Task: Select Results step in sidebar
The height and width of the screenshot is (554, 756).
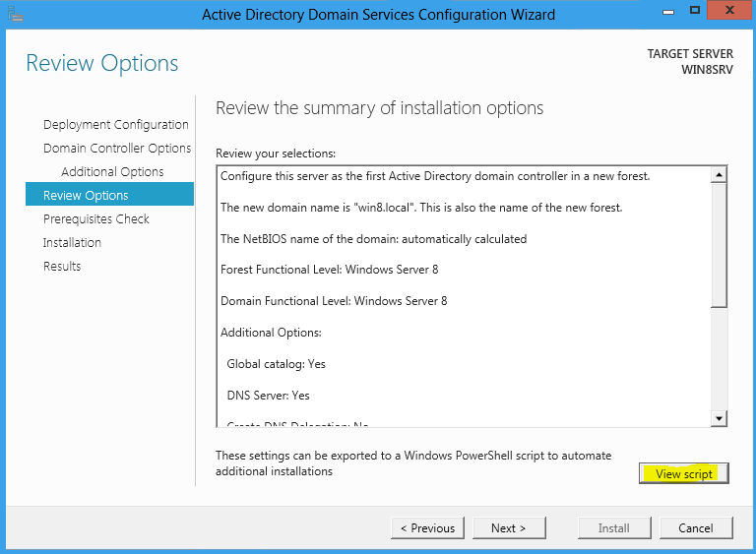Action: click(62, 266)
